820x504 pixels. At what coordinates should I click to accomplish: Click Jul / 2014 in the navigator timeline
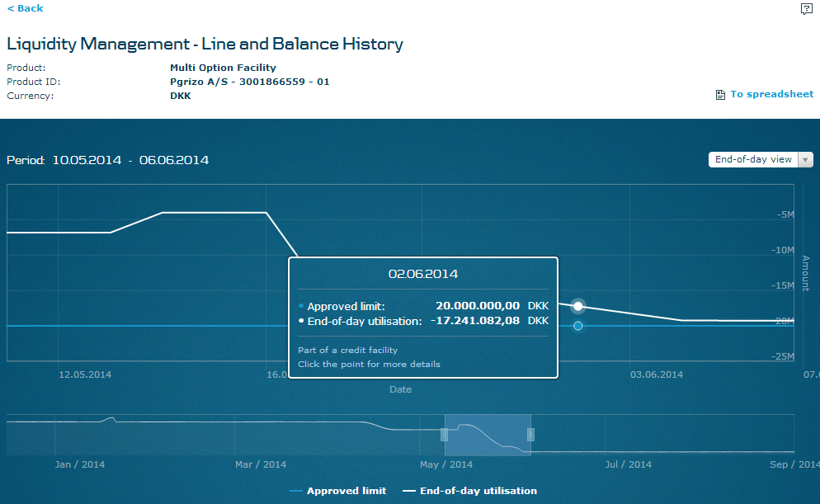(628, 464)
